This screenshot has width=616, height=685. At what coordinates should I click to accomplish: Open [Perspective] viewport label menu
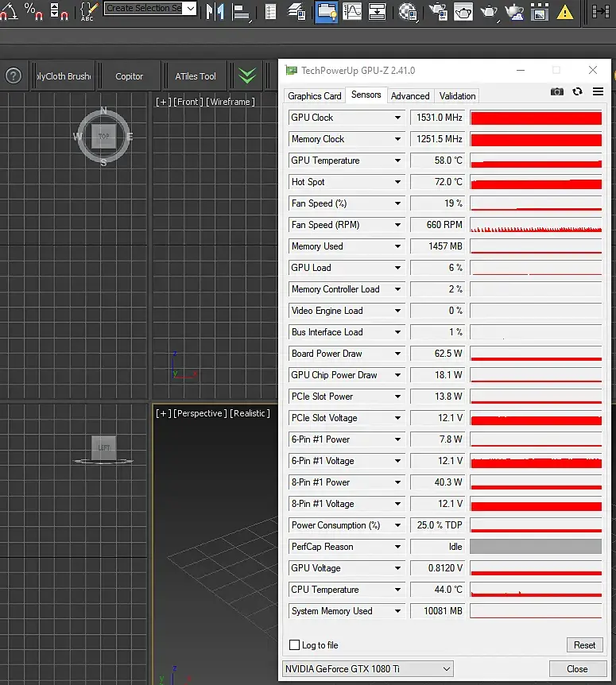tap(200, 413)
